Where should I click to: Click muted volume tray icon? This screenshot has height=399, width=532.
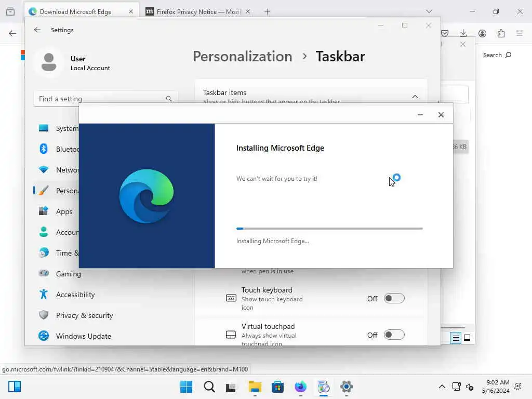[470, 387]
